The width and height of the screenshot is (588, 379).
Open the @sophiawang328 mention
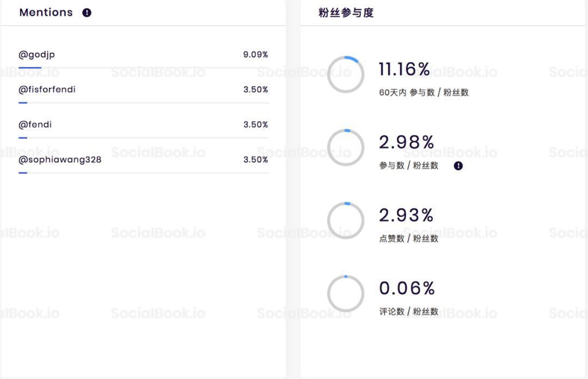(x=60, y=160)
